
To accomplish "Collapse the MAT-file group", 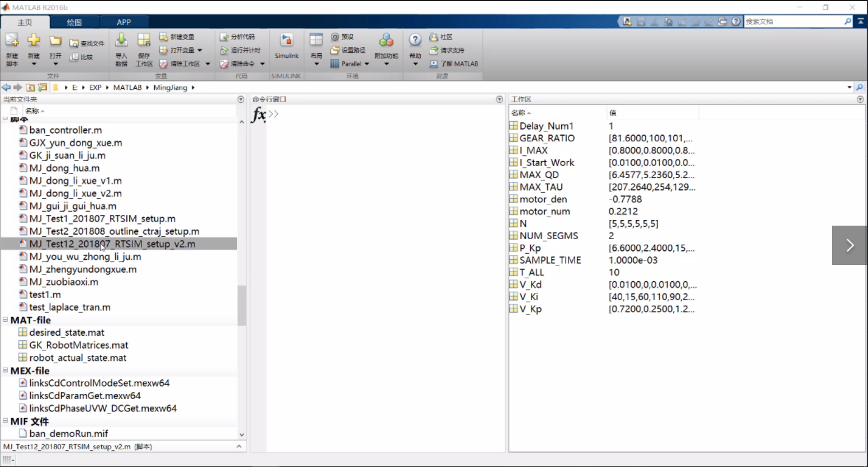I will click(6, 320).
